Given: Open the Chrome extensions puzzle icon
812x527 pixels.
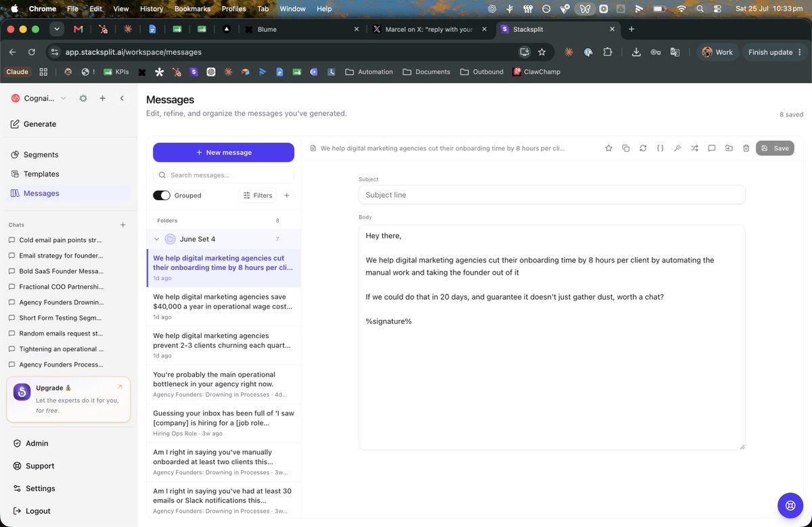Looking at the screenshot, I should [x=608, y=52].
